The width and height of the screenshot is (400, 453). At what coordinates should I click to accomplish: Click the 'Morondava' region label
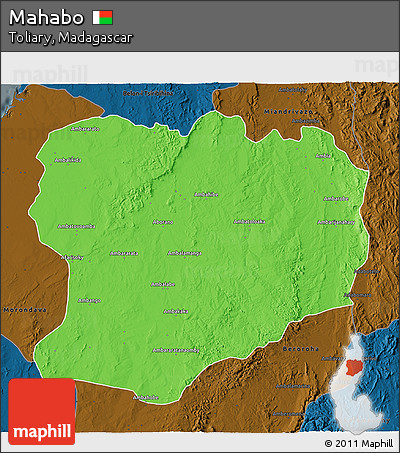[x=25, y=310]
